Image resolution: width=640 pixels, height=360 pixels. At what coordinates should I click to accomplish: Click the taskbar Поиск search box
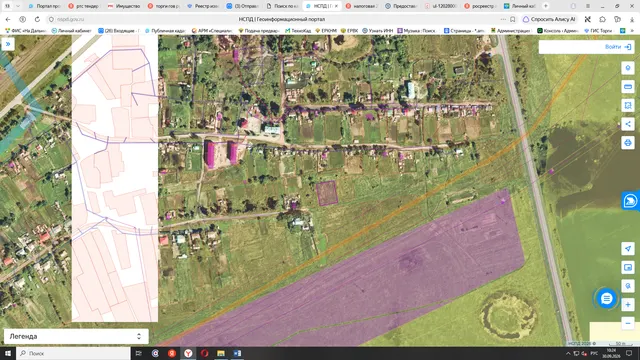(x=73, y=353)
